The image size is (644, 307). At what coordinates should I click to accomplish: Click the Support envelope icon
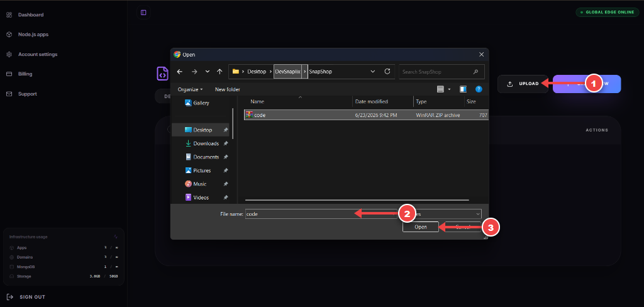9,94
